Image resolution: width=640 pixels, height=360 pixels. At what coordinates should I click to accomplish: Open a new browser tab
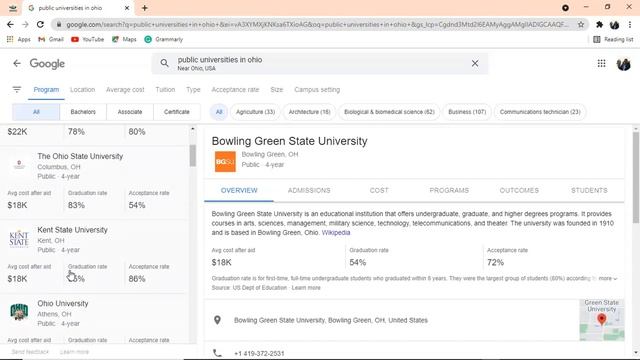(x=144, y=8)
